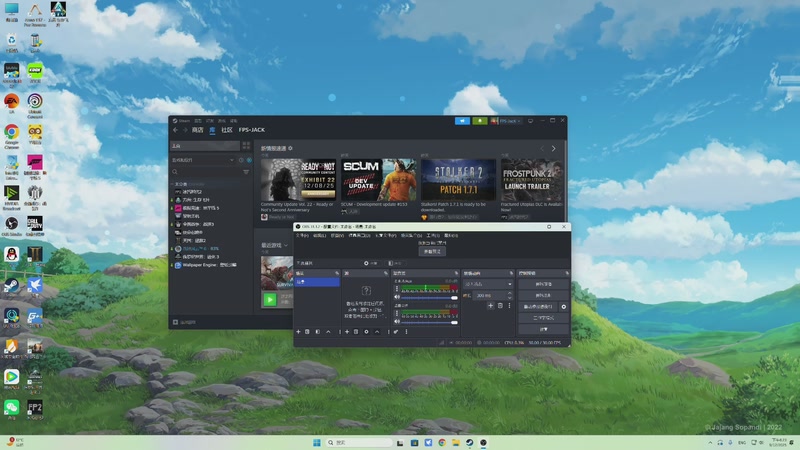
Task: Pop out the OBS Audio Mixer dock
Action: point(456,273)
